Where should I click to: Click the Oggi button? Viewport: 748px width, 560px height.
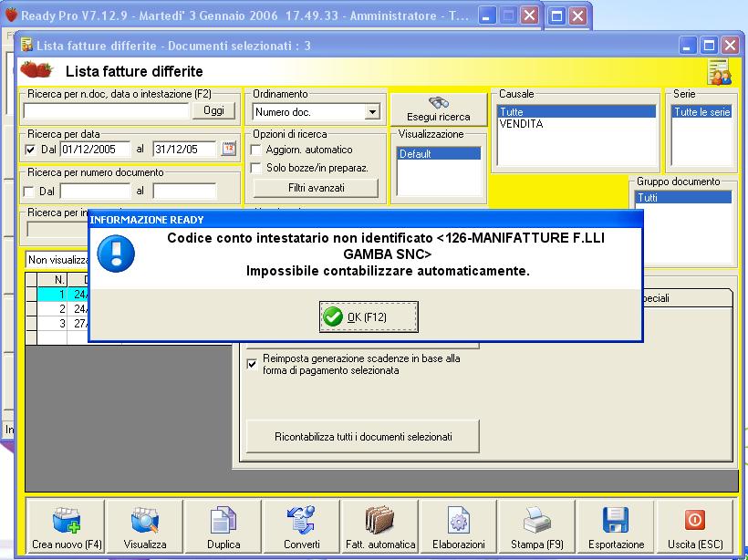[213, 110]
